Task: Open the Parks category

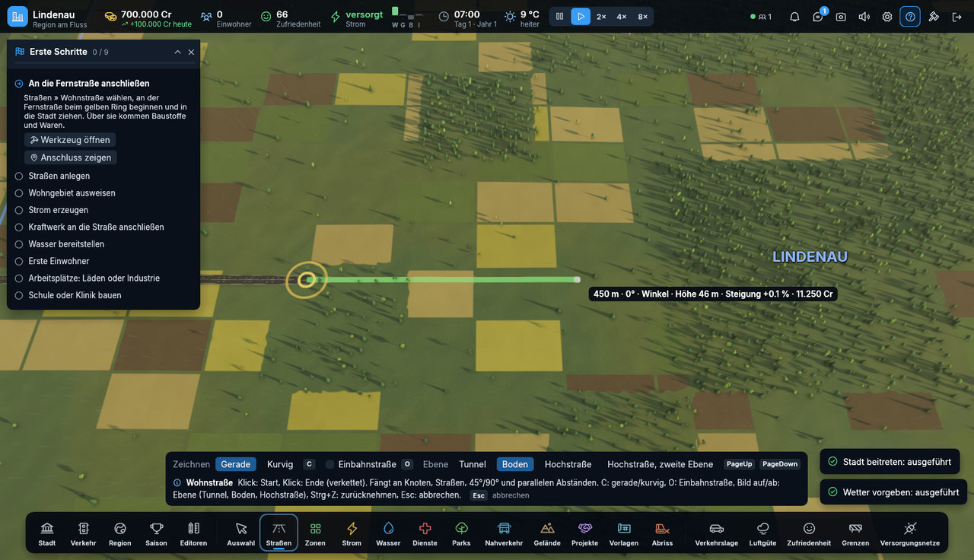Action: [x=461, y=533]
